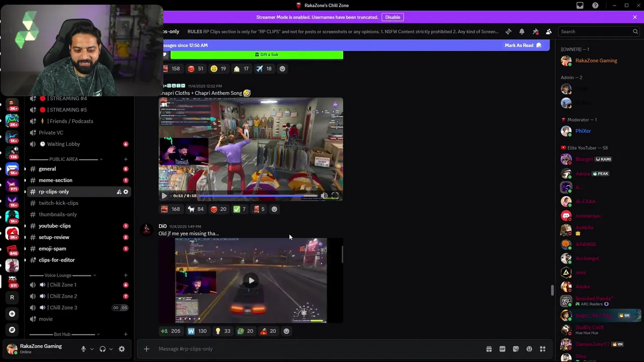The image size is (644, 362).
Task: Toggle the W 130 reaction
Action: pos(197,331)
